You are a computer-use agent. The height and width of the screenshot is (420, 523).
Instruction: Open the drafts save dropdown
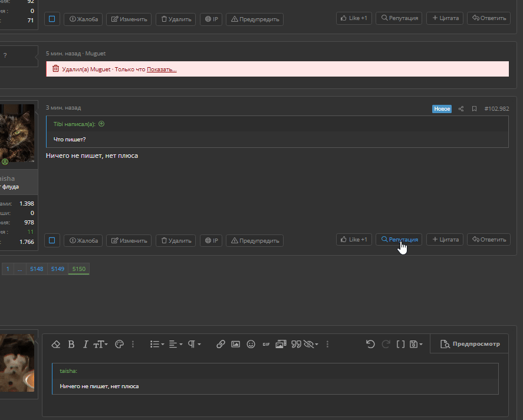click(x=416, y=344)
